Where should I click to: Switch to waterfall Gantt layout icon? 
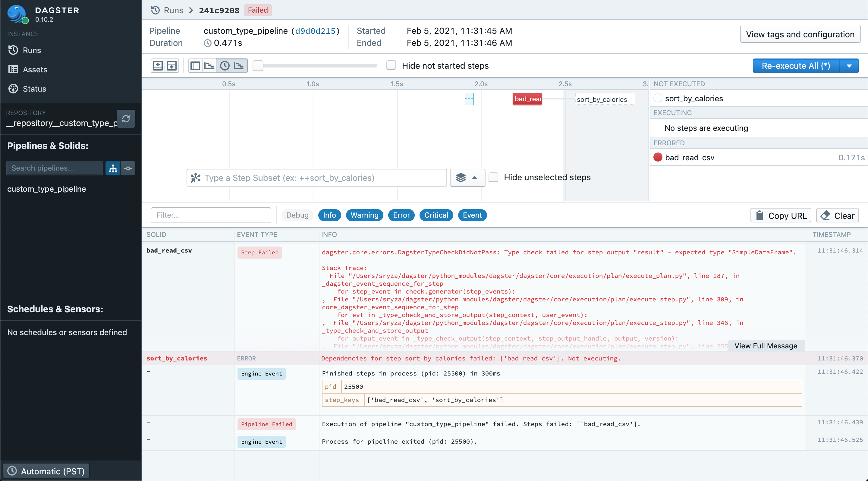(209, 65)
